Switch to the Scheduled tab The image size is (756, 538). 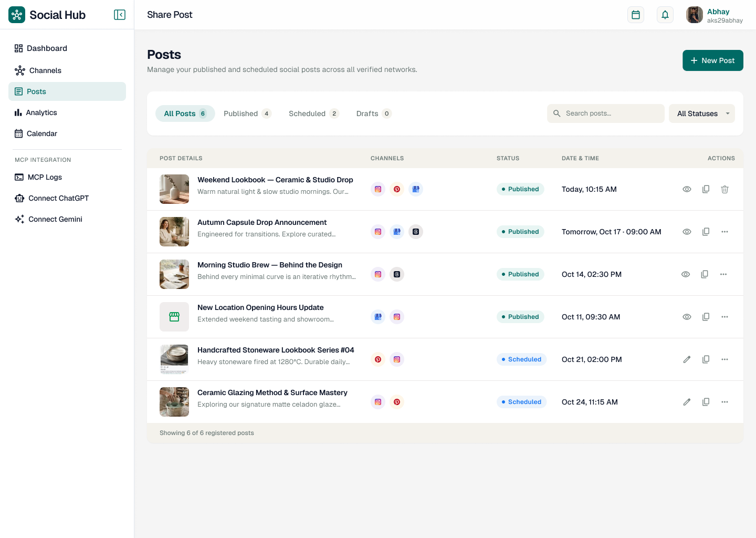[314, 113]
